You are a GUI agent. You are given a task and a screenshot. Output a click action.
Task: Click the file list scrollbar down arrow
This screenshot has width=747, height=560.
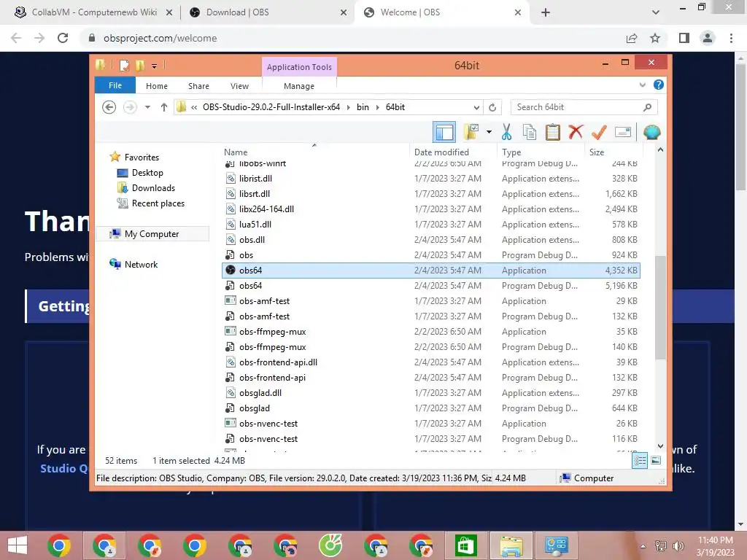(x=660, y=446)
